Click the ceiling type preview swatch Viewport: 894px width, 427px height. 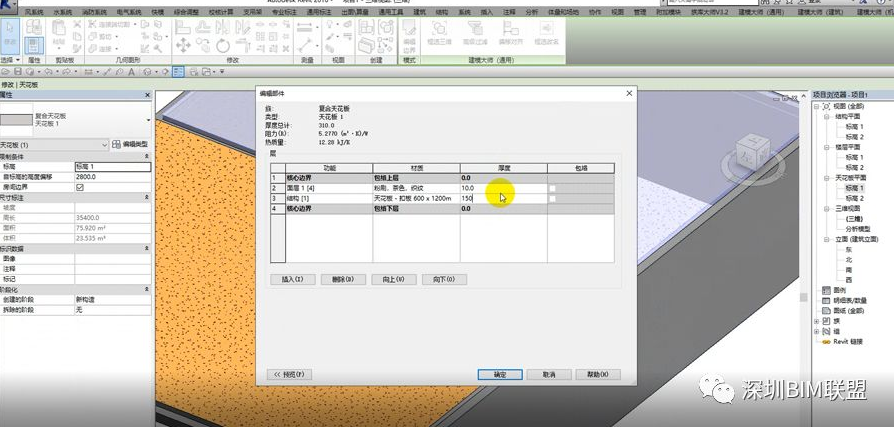16,120
